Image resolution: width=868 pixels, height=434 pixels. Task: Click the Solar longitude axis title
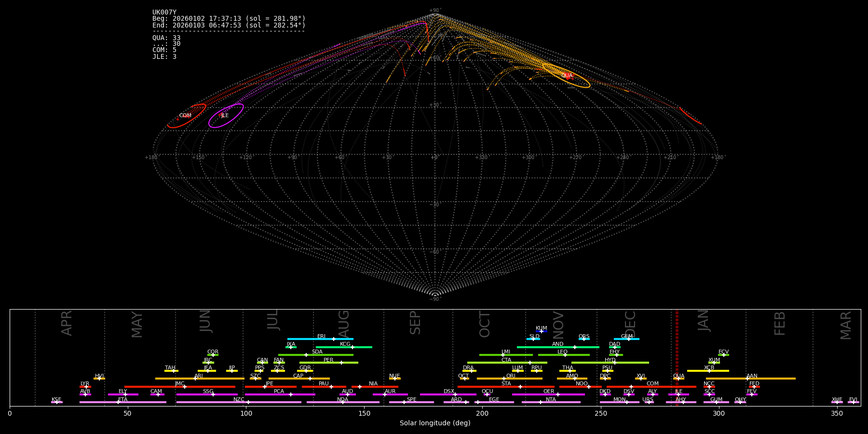point(435,423)
